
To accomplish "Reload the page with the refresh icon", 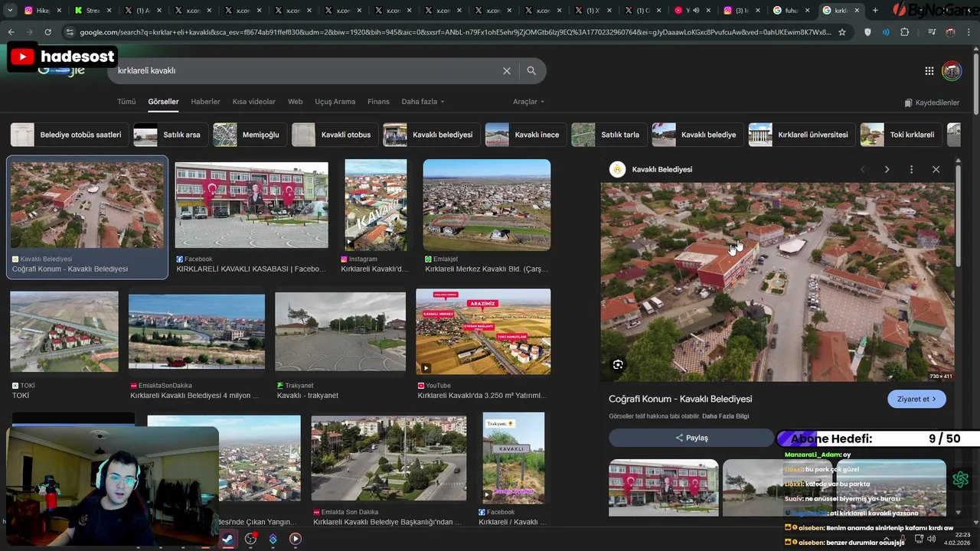I will point(47,32).
